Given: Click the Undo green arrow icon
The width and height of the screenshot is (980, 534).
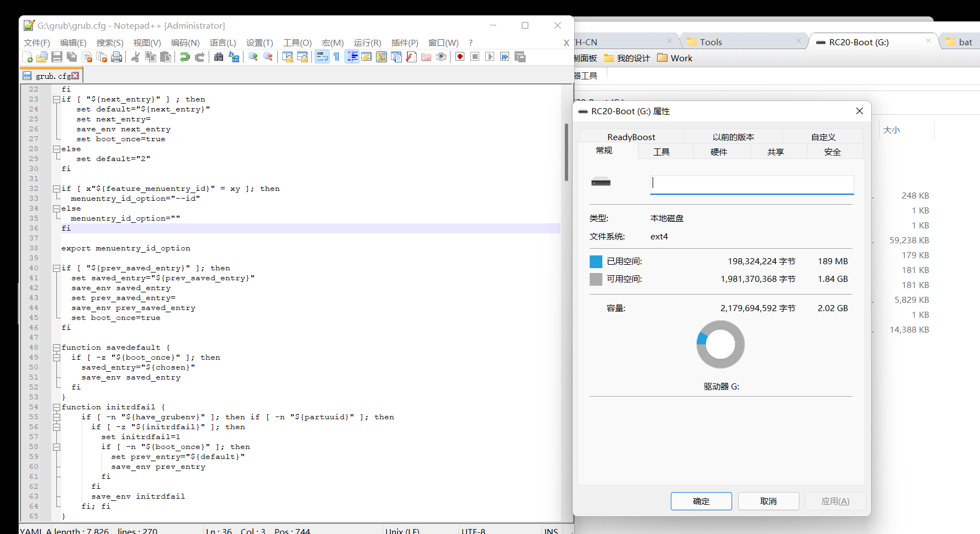Looking at the screenshot, I should coord(185,57).
